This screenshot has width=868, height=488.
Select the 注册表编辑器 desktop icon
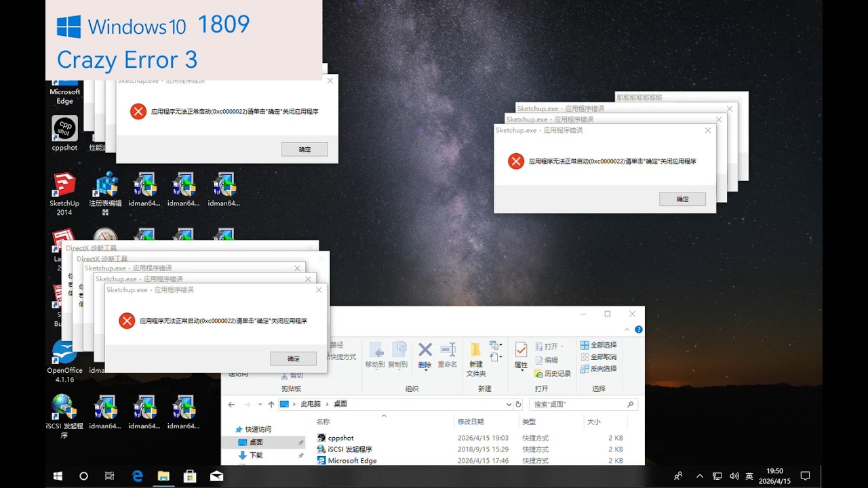(105, 195)
